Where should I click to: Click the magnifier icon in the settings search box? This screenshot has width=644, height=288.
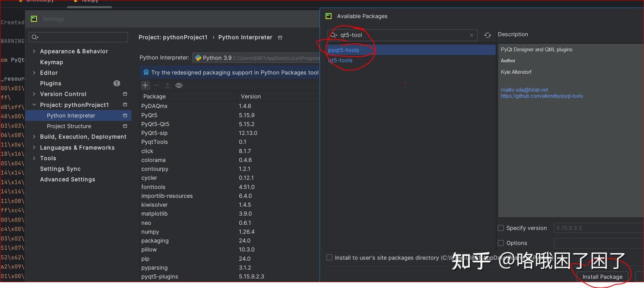[x=35, y=37]
